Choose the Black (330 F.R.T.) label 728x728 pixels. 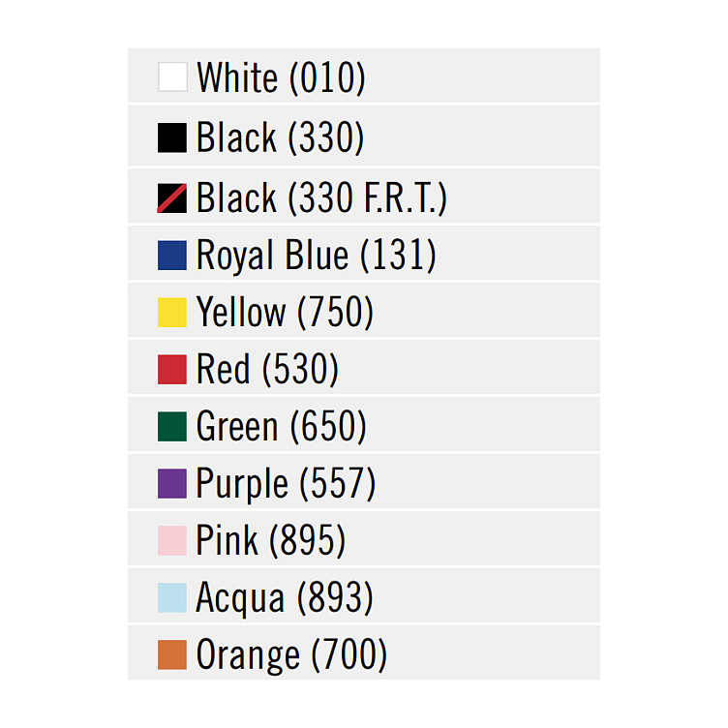321,197
